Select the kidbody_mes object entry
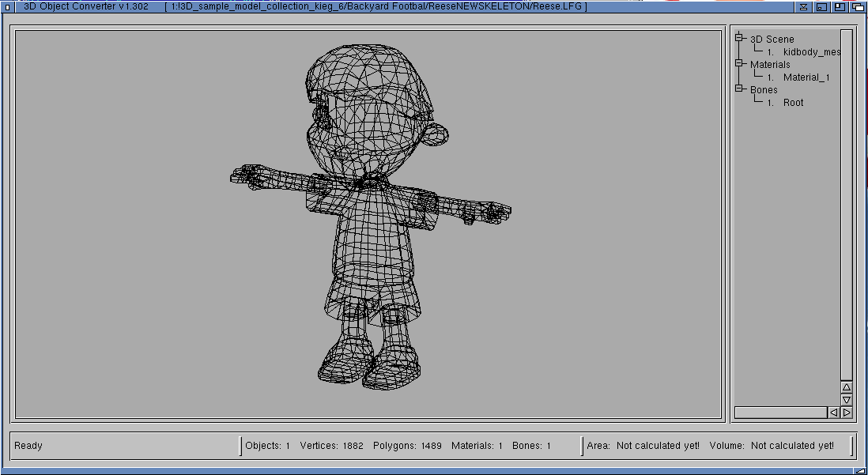The height and width of the screenshot is (475, 868). (x=812, y=52)
